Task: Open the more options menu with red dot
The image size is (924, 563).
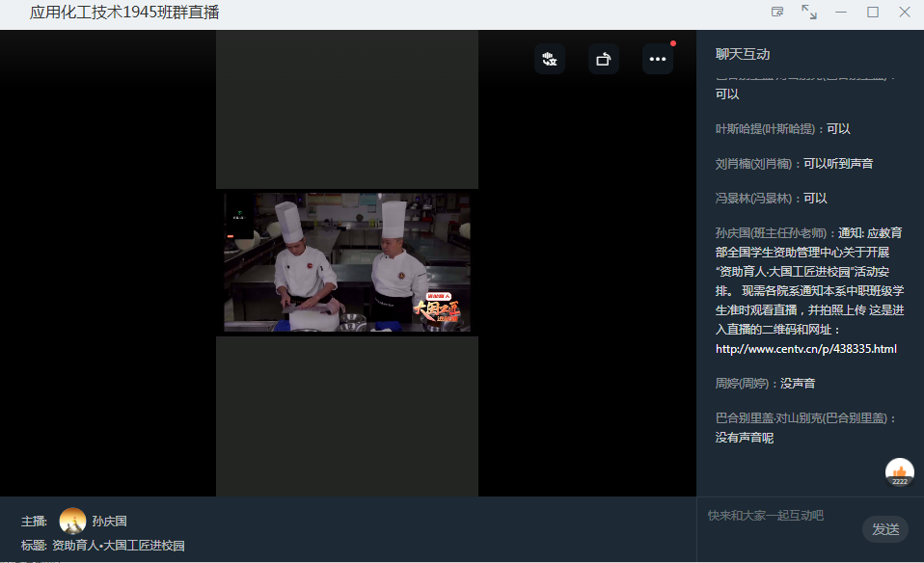Action: (658, 59)
